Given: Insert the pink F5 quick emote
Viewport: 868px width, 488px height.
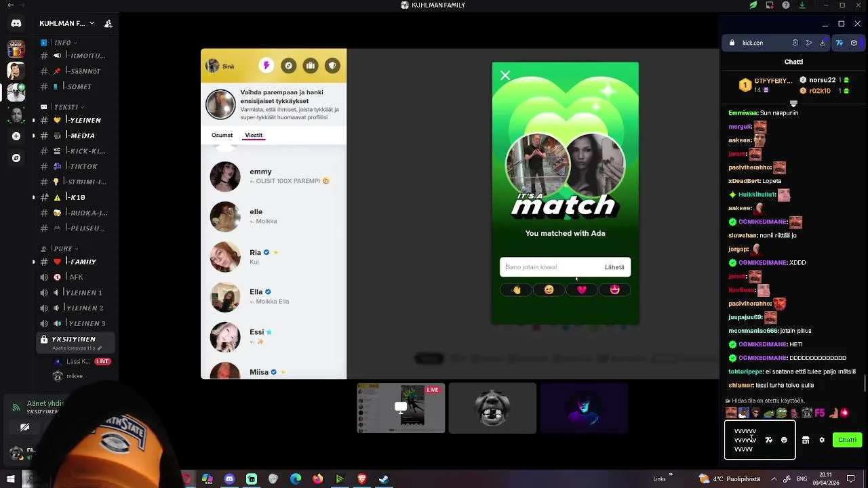Looking at the screenshot, I should pos(820,412).
